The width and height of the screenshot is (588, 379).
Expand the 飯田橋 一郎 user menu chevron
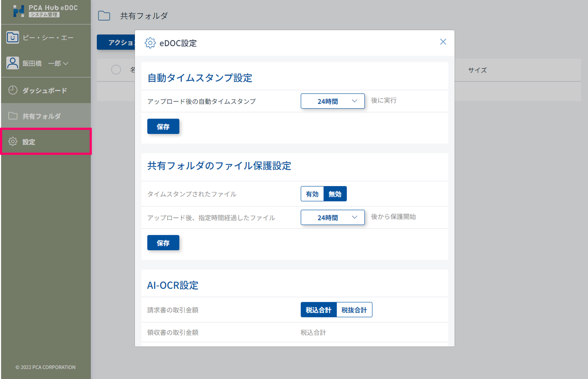point(66,64)
